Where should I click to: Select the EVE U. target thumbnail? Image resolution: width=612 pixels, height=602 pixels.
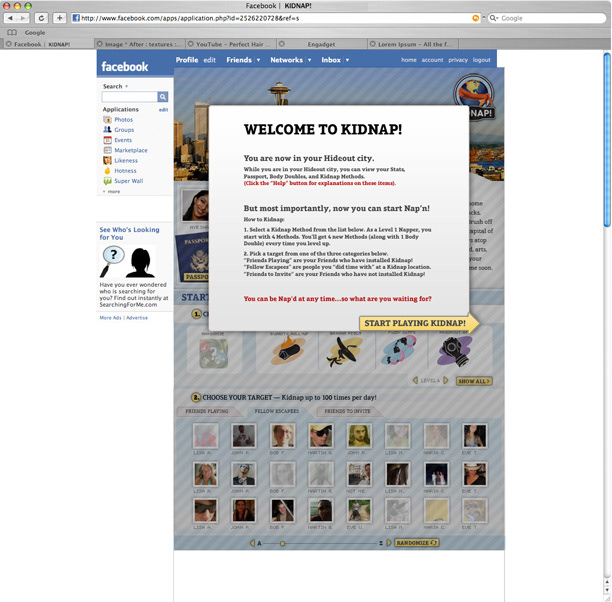359,511
